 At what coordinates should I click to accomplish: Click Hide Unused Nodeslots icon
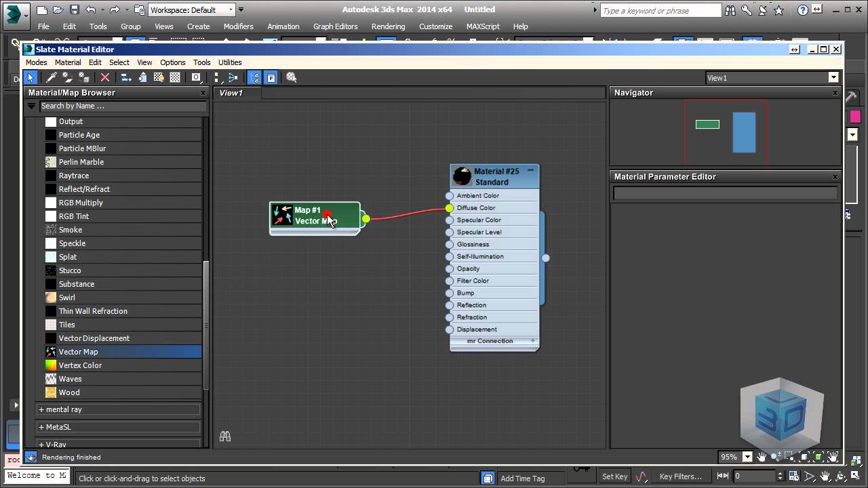point(142,77)
